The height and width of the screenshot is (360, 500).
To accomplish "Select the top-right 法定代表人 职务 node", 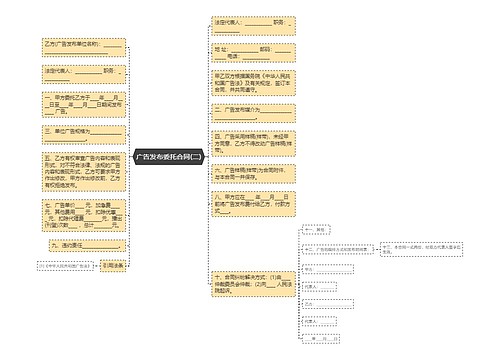I will 253,26.
